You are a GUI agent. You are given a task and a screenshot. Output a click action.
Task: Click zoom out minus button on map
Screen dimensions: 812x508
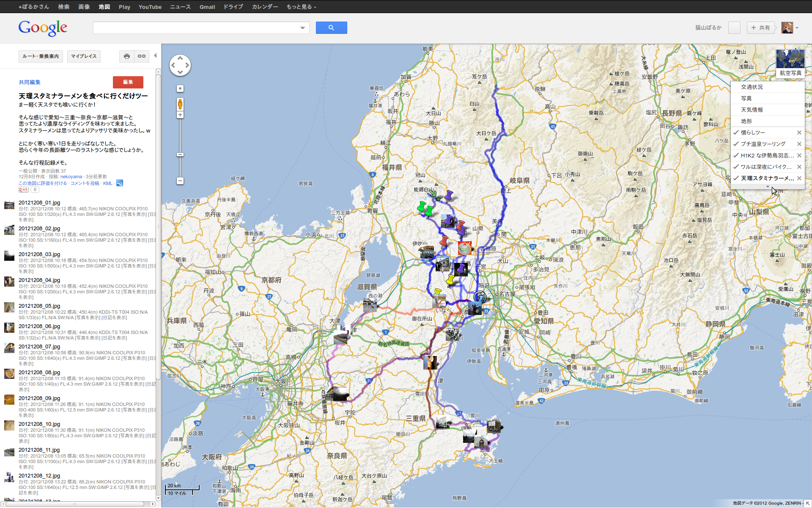pyautogui.click(x=180, y=181)
